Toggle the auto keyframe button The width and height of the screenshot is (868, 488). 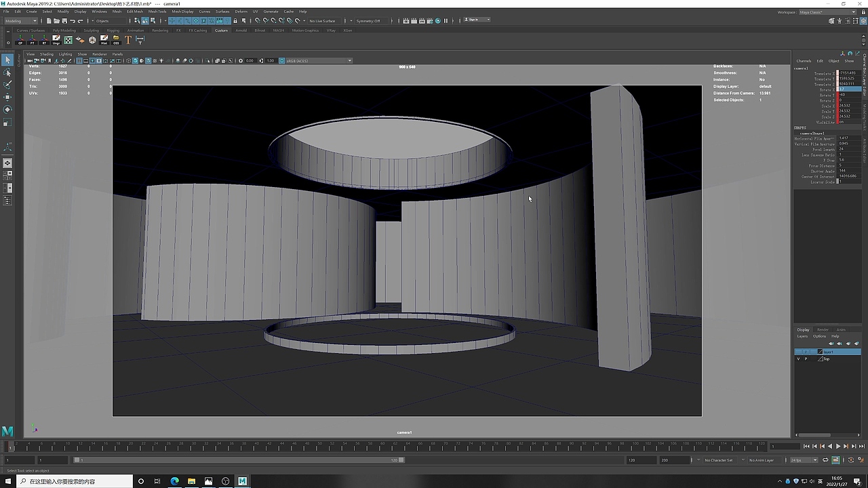(835, 460)
